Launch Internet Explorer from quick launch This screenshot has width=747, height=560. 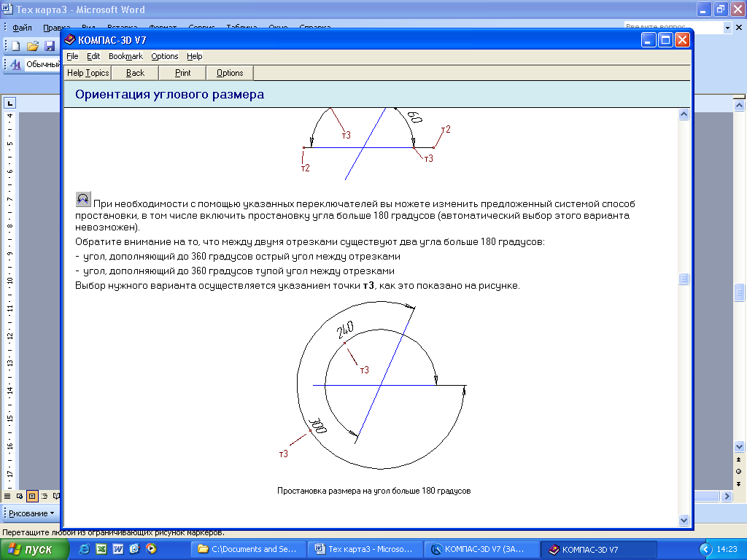tap(85, 549)
